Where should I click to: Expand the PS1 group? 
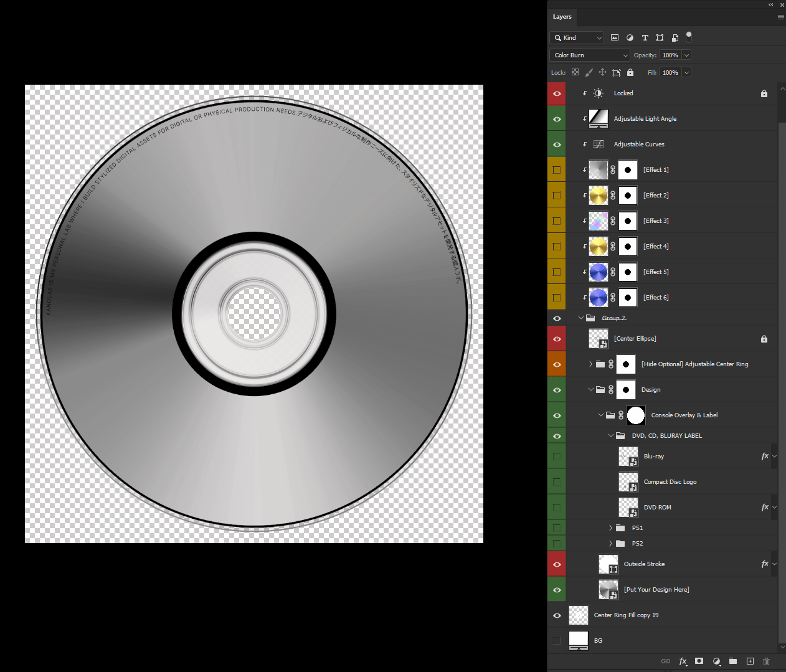point(610,528)
